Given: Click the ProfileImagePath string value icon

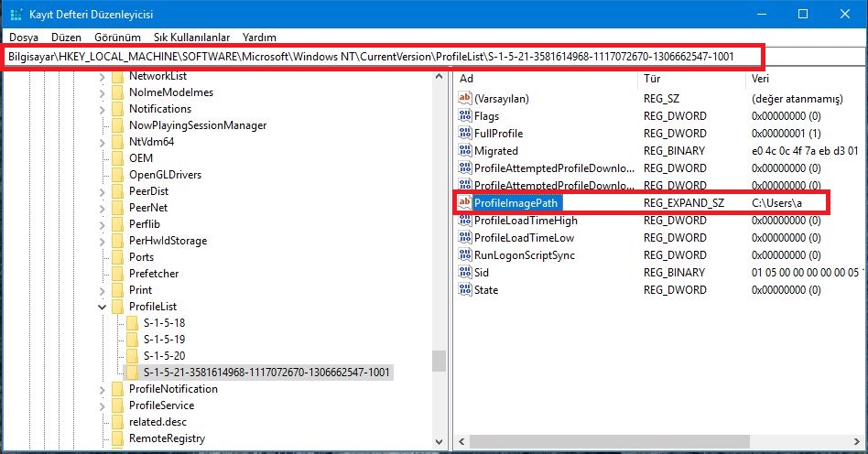Looking at the screenshot, I should pyautogui.click(x=464, y=202).
